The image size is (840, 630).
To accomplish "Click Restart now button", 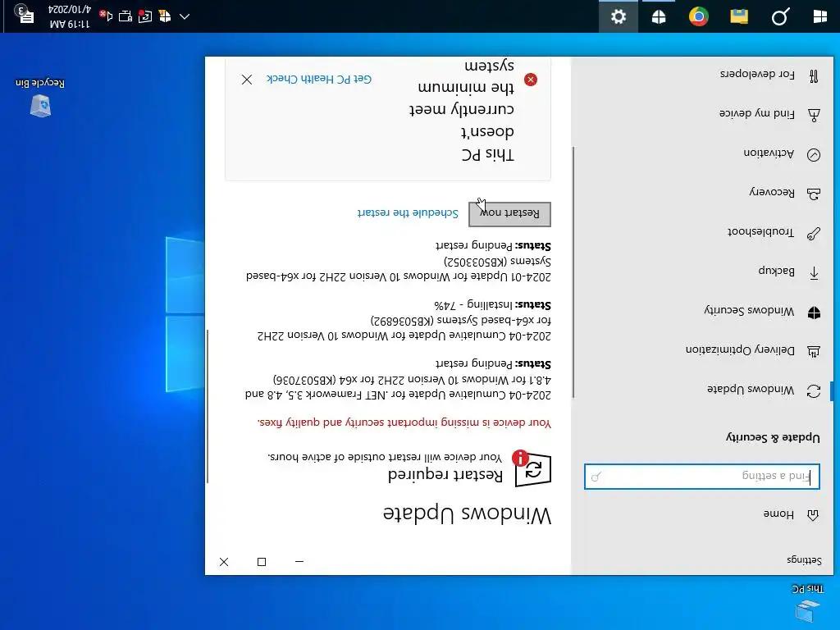I will click(x=509, y=214).
